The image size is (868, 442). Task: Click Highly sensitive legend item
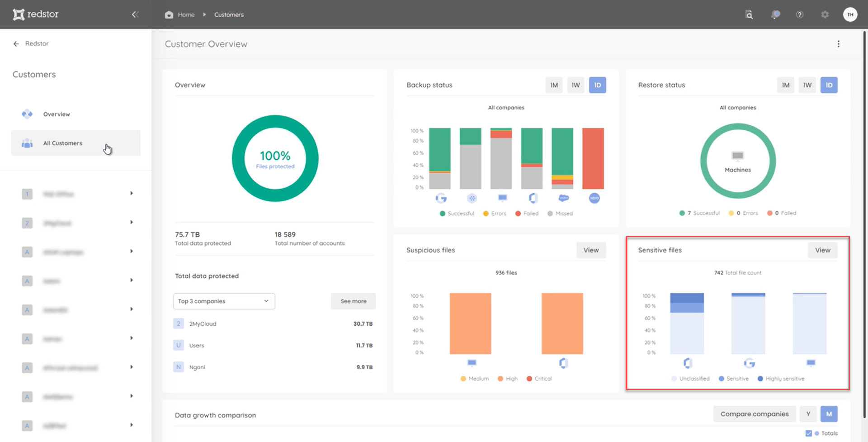pos(781,379)
